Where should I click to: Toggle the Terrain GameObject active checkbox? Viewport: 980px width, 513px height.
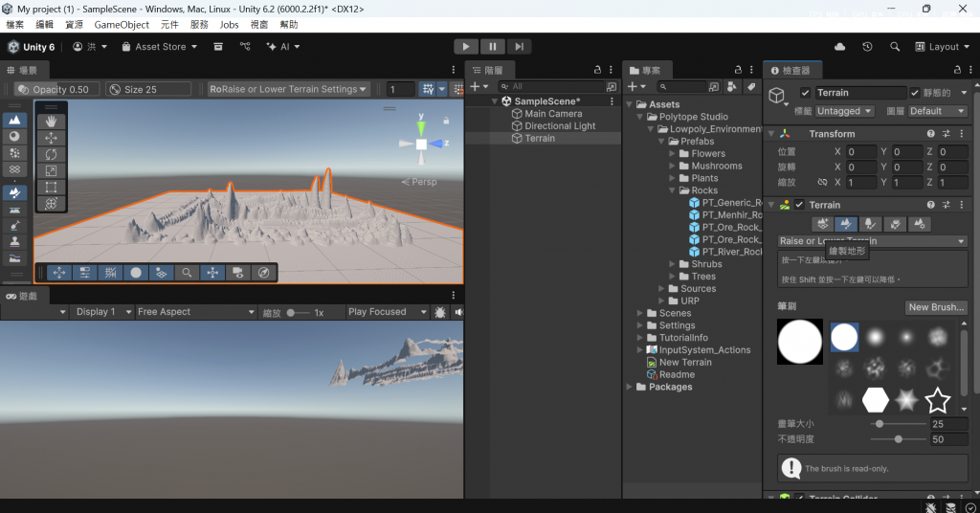pyautogui.click(x=805, y=93)
